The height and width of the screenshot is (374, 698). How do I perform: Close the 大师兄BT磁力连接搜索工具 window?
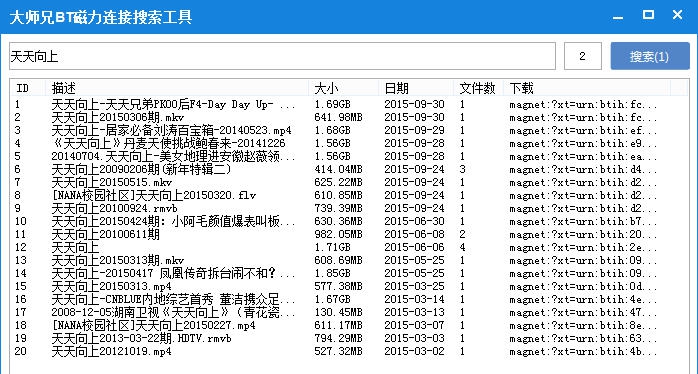(x=678, y=15)
